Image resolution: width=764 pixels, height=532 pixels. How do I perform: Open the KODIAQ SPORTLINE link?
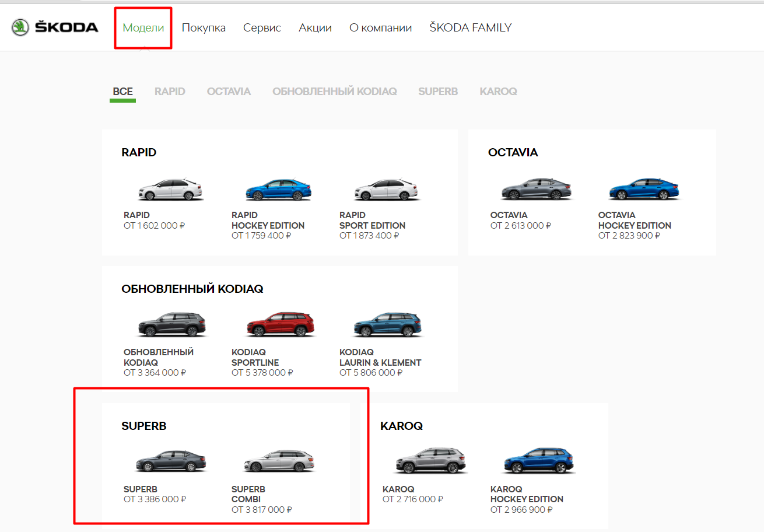[x=255, y=358]
